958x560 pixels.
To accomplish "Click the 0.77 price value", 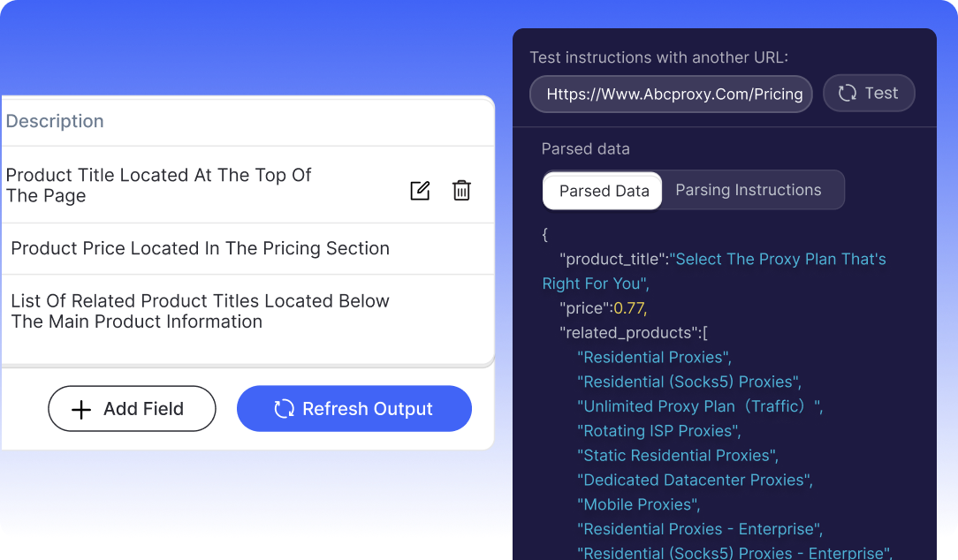I will [630, 308].
